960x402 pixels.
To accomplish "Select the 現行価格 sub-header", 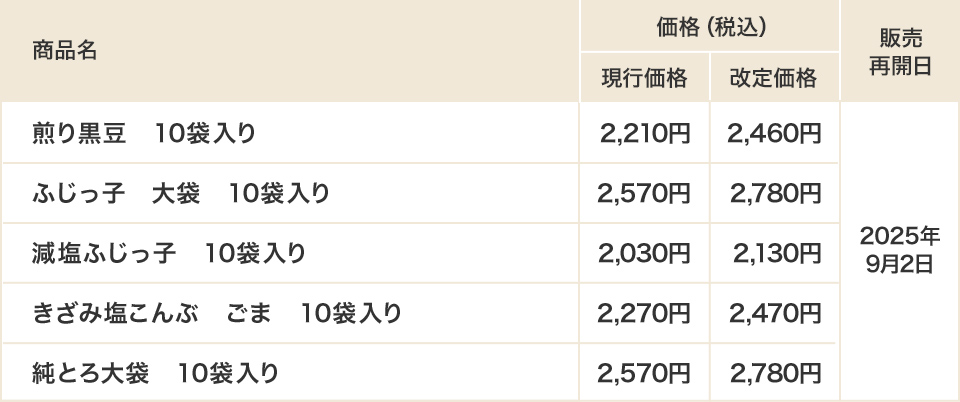I will 645,78.
